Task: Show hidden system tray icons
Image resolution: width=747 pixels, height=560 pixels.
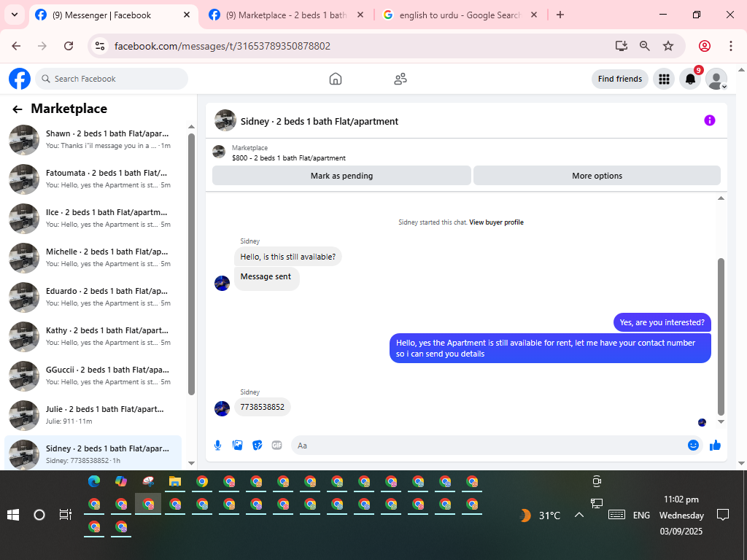Action: [578, 515]
